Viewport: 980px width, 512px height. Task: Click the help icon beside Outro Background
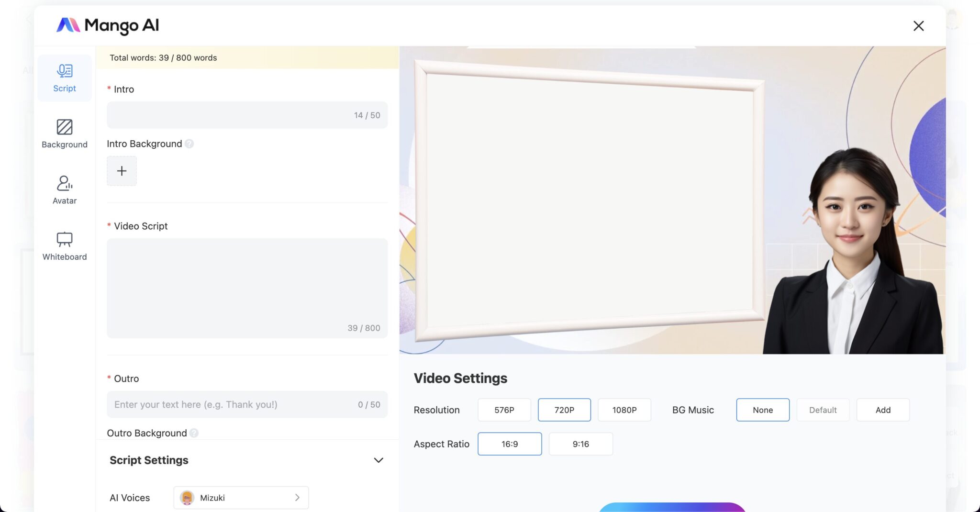pyautogui.click(x=194, y=433)
